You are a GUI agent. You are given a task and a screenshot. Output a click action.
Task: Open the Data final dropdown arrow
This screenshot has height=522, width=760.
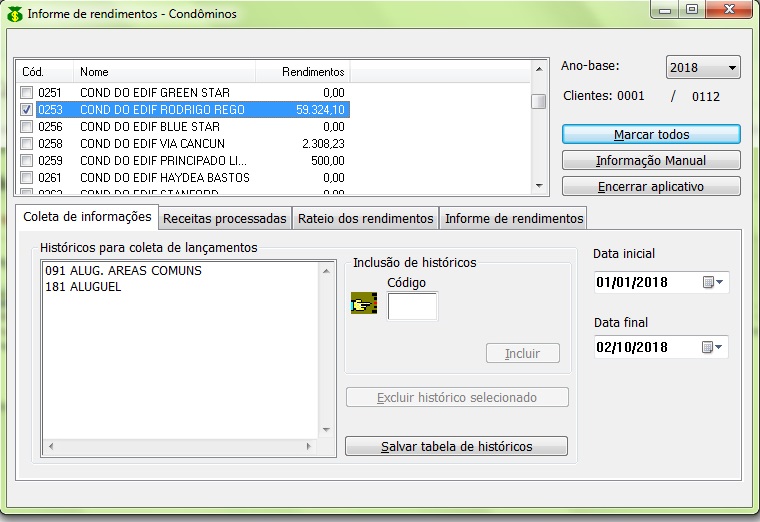coord(721,347)
